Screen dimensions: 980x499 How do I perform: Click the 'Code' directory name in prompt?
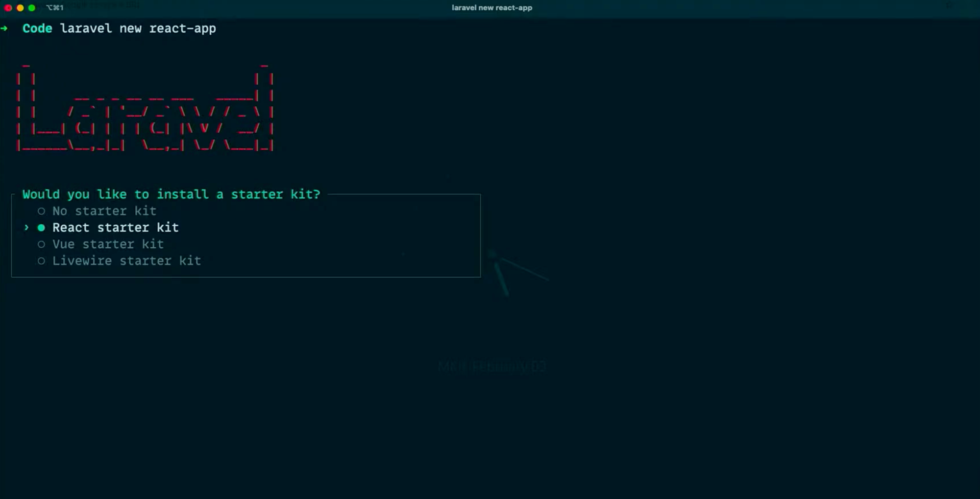(x=37, y=28)
